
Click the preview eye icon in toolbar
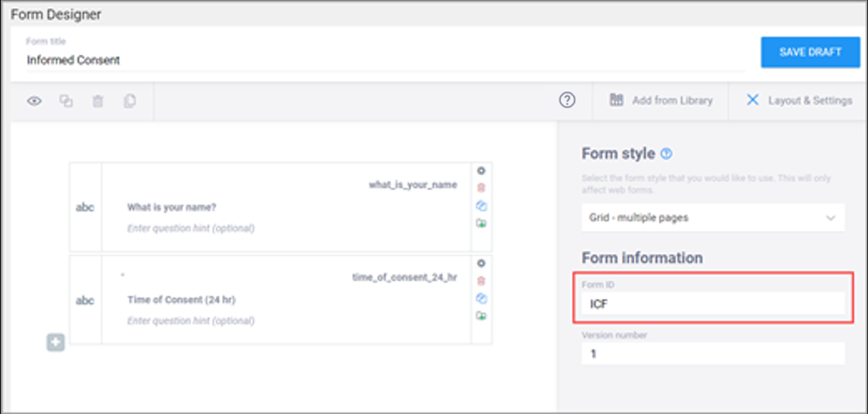(34, 101)
